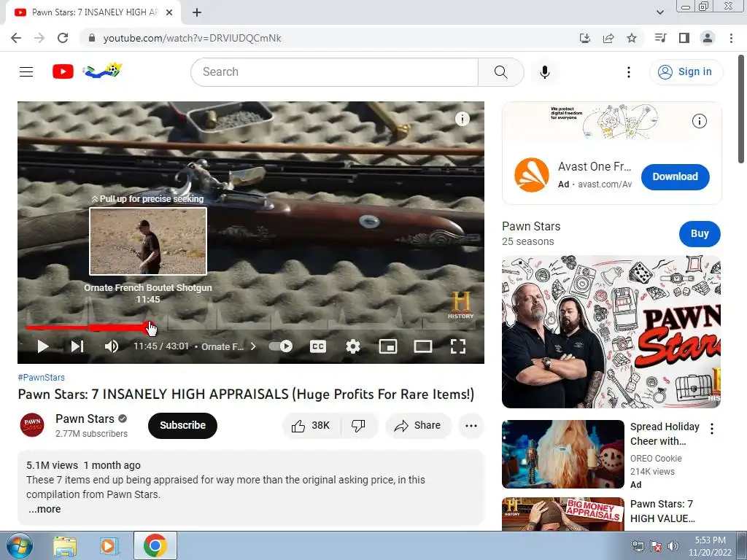
Task: Click the red progress bar scrubber
Action: click(x=150, y=327)
